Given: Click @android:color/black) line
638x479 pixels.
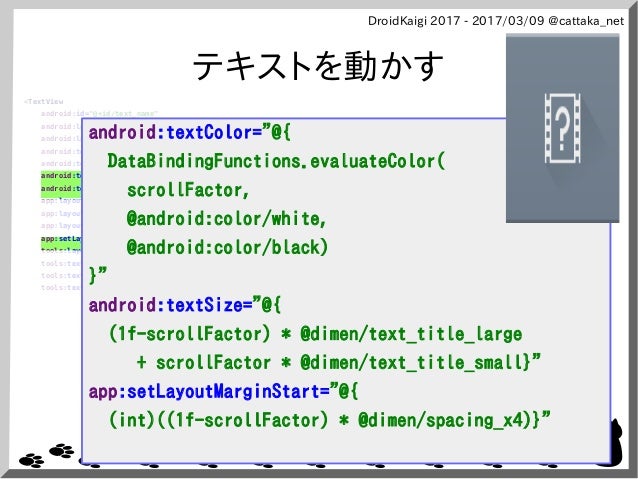Looking at the screenshot, I should pos(227,247).
